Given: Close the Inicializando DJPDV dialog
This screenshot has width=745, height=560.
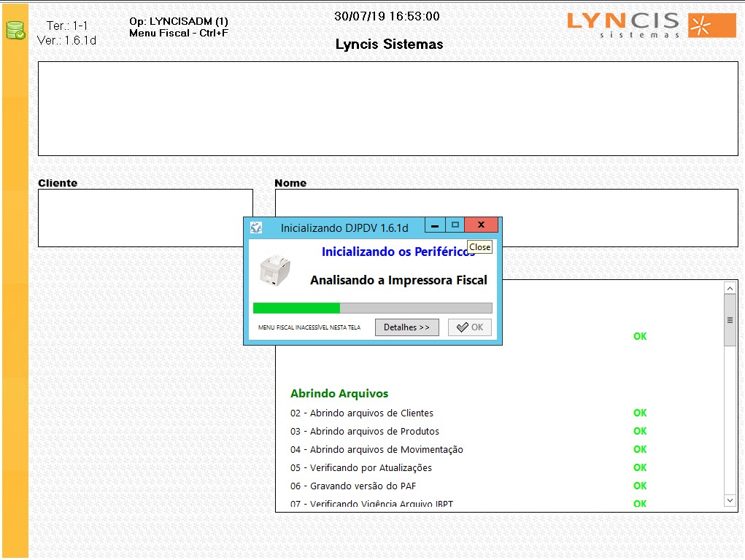Looking at the screenshot, I should coord(481,225).
